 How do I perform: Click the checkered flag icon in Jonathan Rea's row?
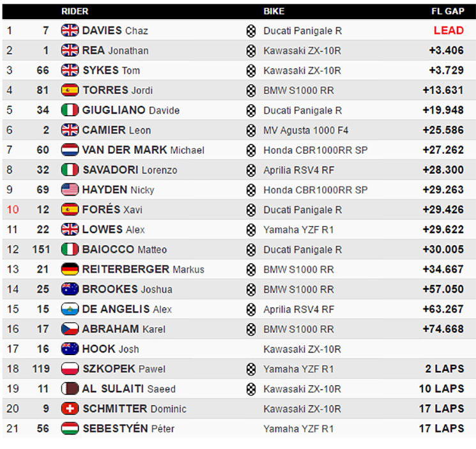tap(251, 50)
